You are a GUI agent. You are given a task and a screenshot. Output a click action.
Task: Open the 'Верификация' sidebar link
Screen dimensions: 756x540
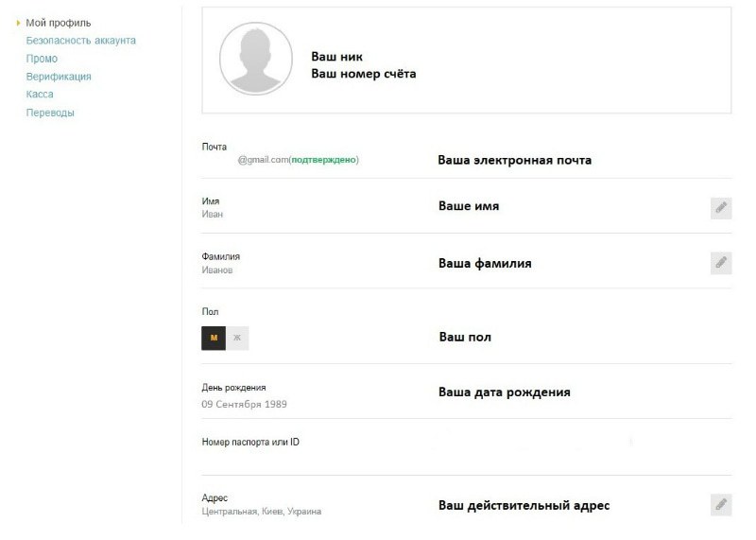coord(59,77)
